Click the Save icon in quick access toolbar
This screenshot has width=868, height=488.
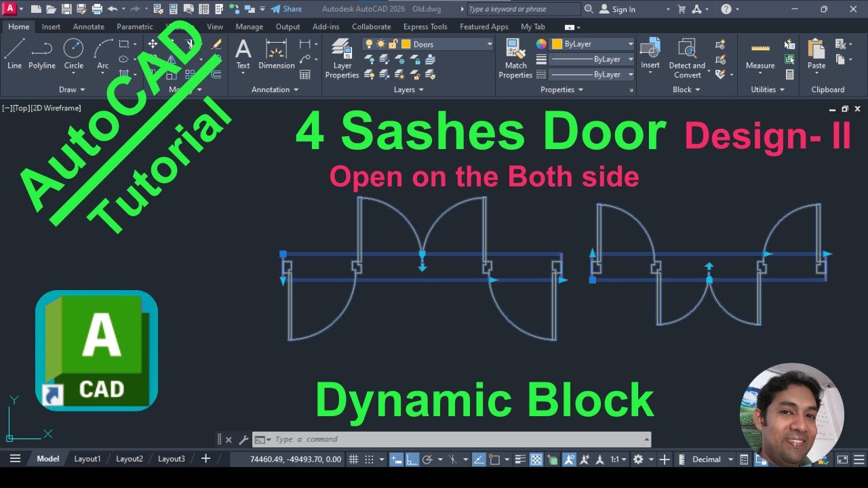point(66,9)
